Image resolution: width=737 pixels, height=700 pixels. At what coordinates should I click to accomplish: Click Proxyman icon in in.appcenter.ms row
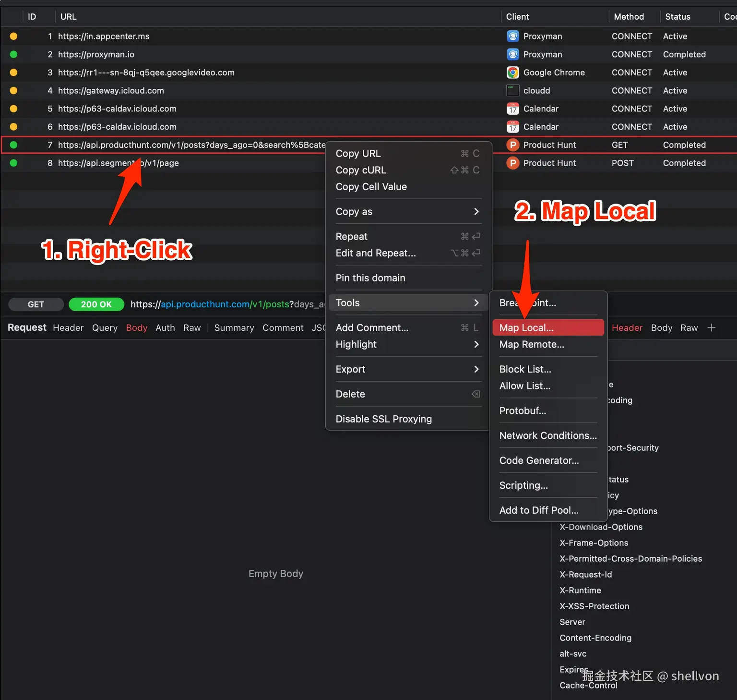513,36
